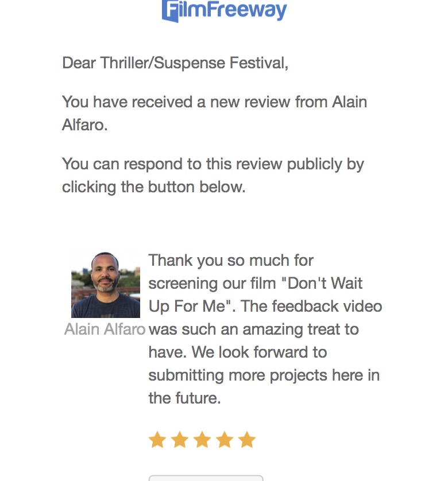Click the first review star
This screenshot has height=481, width=448.
pyautogui.click(x=157, y=440)
